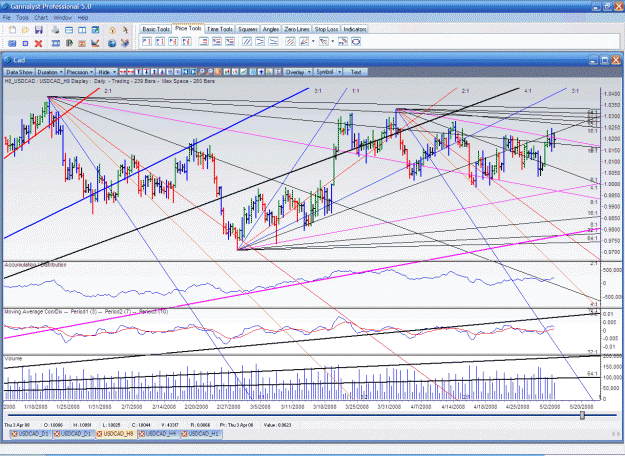Screen dimensions: 625x456
Task: Open the Chart menu
Action: click(41, 18)
